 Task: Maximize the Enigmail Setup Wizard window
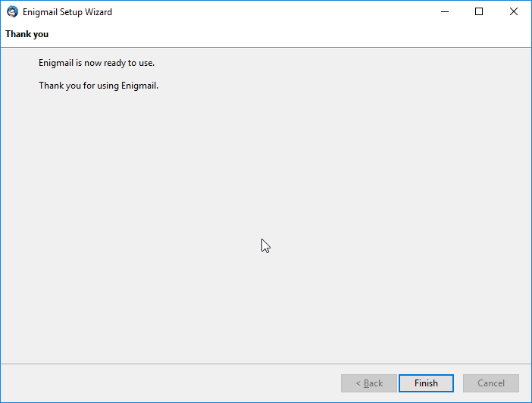(479, 11)
